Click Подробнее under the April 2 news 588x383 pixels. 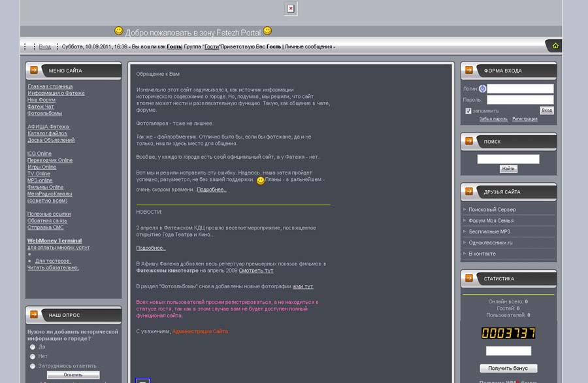coord(151,248)
